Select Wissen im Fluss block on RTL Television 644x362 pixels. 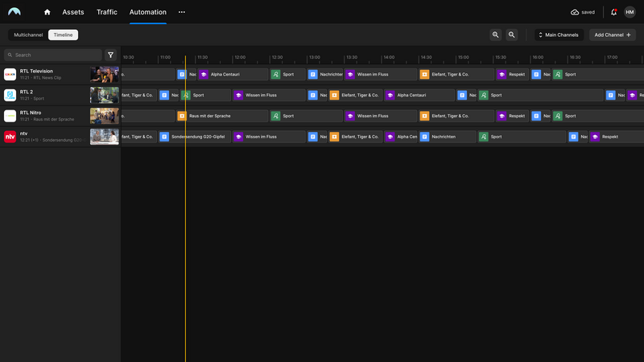tap(381, 74)
